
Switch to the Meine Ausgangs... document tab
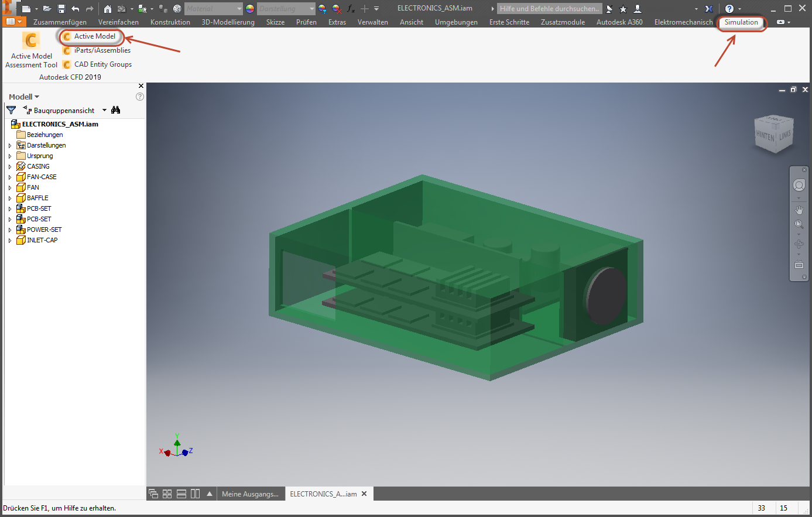(x=251, y=494)
